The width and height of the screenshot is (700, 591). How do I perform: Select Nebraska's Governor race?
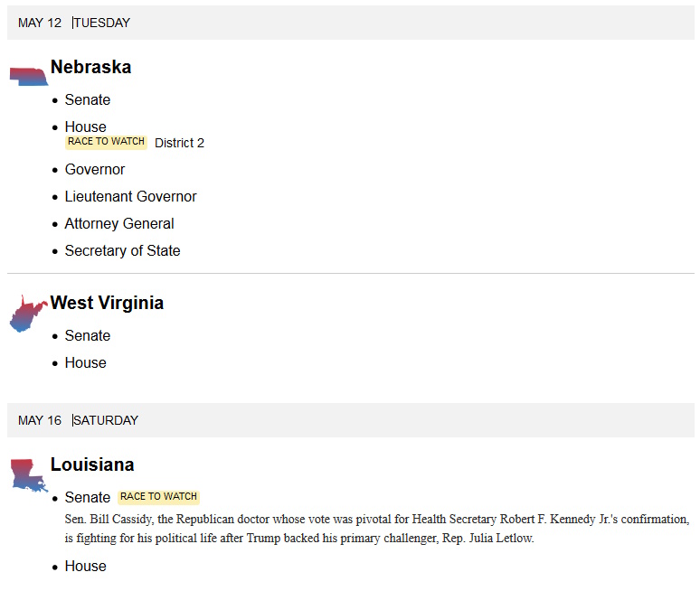point(95,169)
